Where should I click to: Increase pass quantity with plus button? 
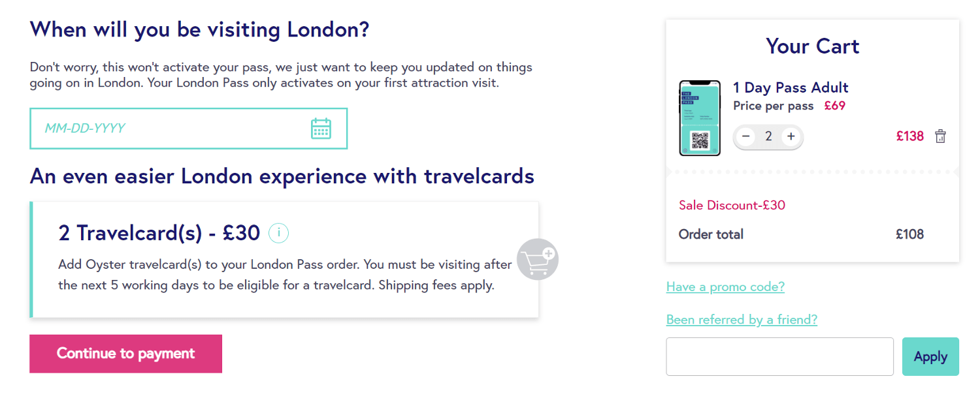pyautogui.click(x=791, y=136)
